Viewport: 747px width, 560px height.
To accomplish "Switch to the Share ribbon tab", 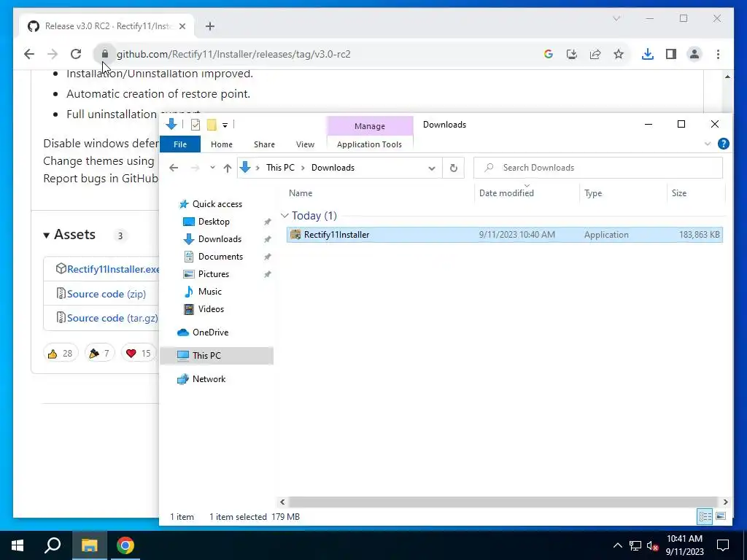I will point(264,144).
